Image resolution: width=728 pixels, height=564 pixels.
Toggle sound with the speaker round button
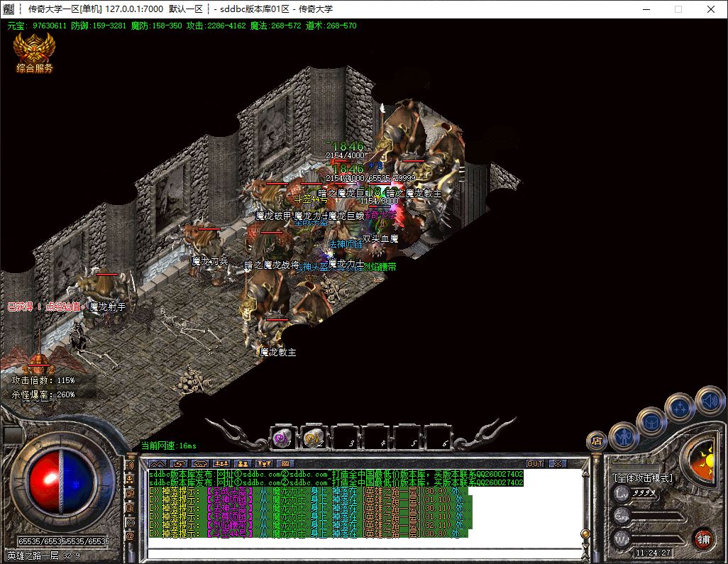click(710, 400)
